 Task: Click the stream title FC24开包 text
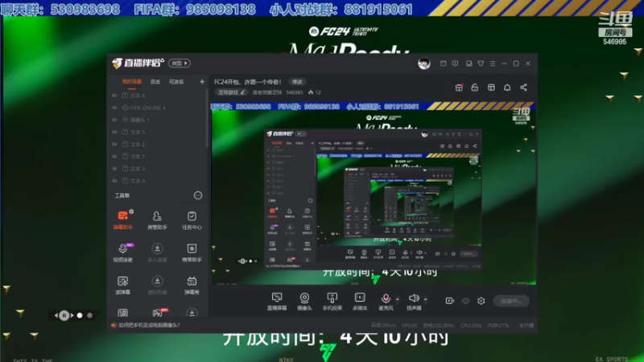tap(248, 82)
